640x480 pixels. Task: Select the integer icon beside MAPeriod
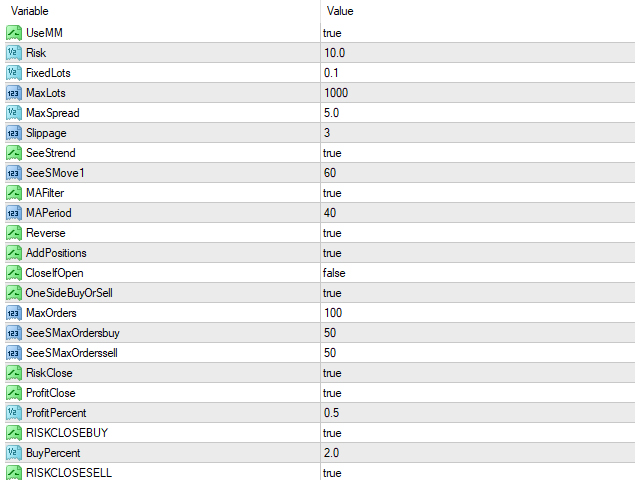click(x=13, y=213)
